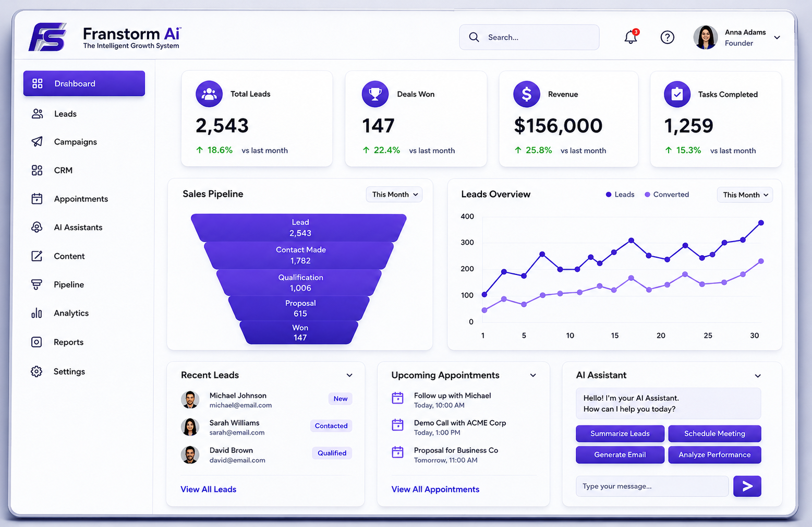Send message with the arrow button
The height and width of the screenshot is (527, 812).
(747, 486)
